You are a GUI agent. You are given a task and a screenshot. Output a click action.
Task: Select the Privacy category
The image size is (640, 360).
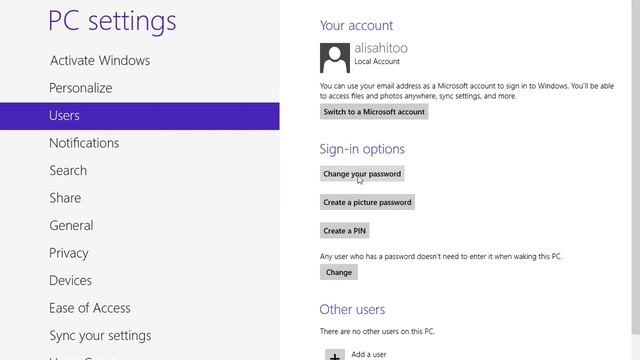coord(69,253)
